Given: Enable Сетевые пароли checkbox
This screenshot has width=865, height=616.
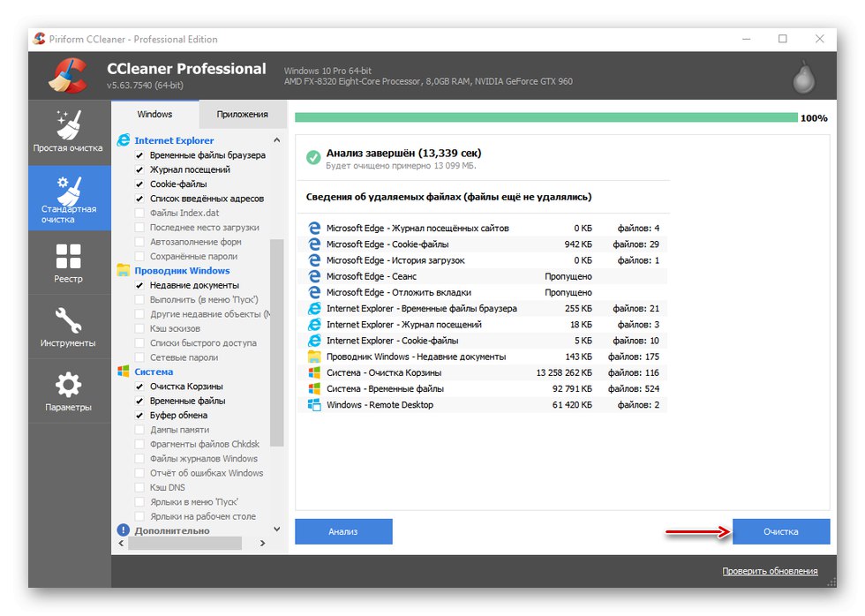Looking at the screenshot, I should (x=139, y=357).
